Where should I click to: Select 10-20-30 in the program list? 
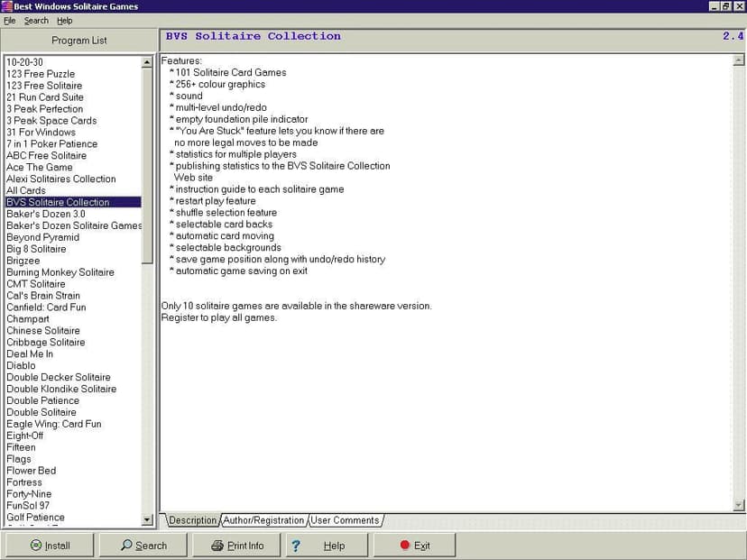[x=73, y=62]
